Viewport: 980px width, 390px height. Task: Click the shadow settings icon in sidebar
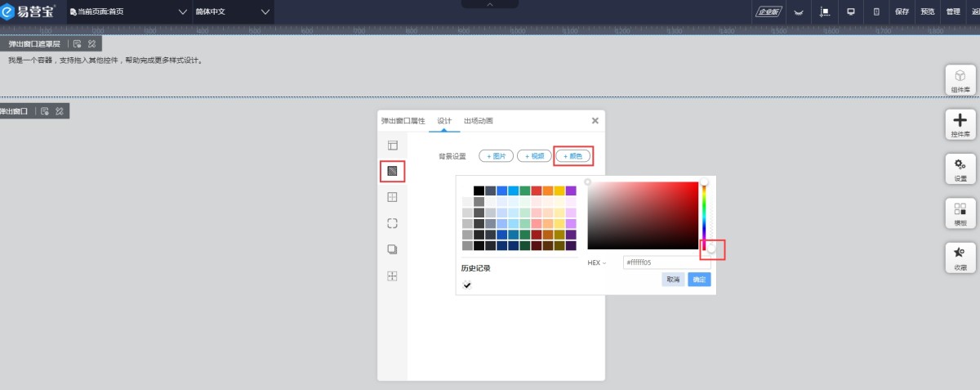point(392,249)
